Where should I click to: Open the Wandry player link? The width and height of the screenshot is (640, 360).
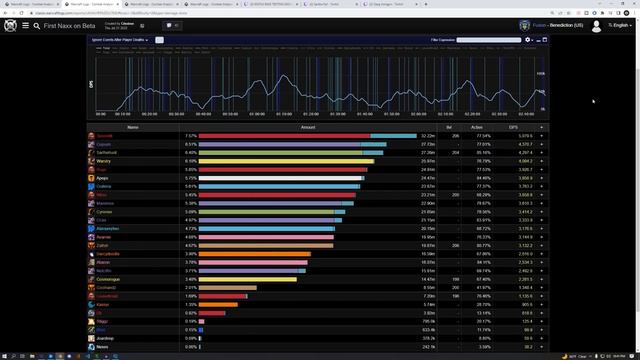click(x=104, y=161)
